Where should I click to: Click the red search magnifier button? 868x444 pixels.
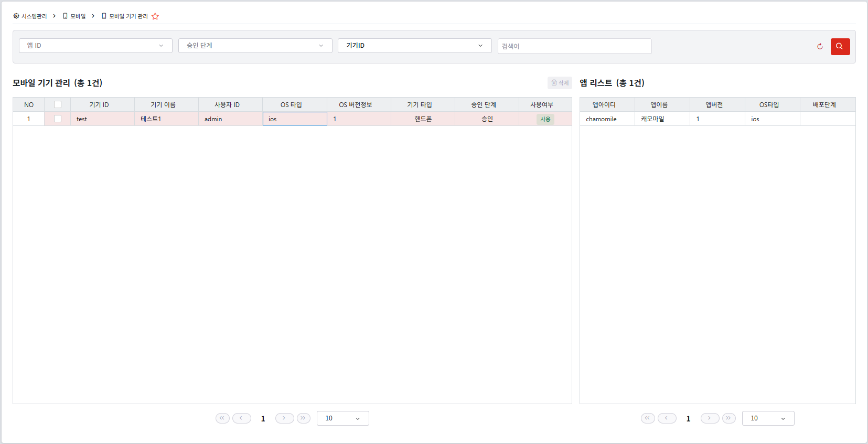(840, 46)
